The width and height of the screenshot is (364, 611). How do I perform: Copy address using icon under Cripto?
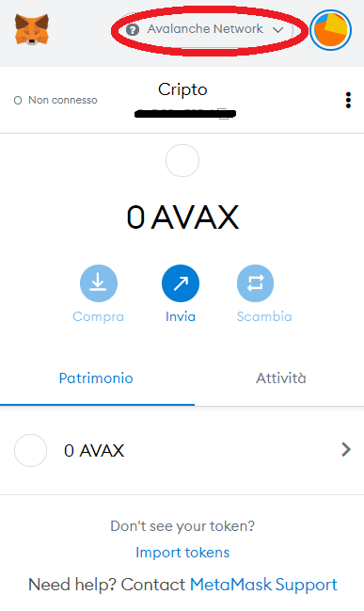point(224,114)
